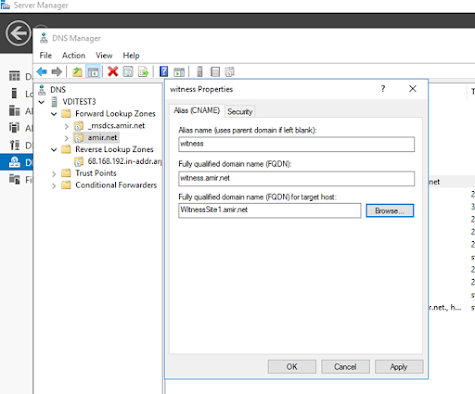Click the Alias name field containing witness
Image resolution: width=475 pixels, height=394 pixels.
pyautogui.click(x=297, y=144)
